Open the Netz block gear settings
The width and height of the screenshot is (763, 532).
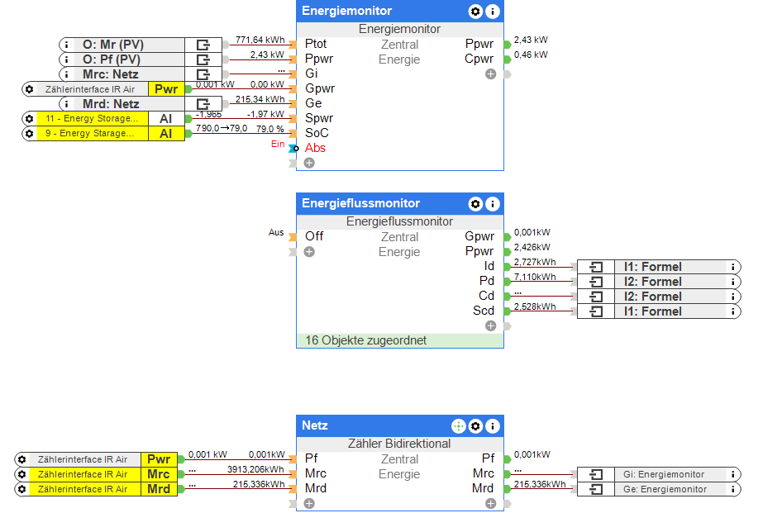(475, 426)
